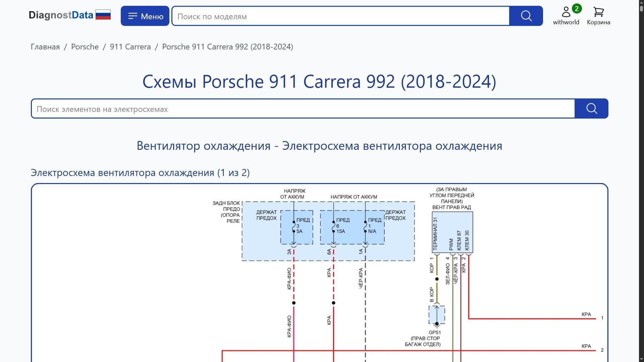Viewport: 644px width, 362px height.
Task: Click the diagram element search magnifier button
Action: click(x=591, y=108)
